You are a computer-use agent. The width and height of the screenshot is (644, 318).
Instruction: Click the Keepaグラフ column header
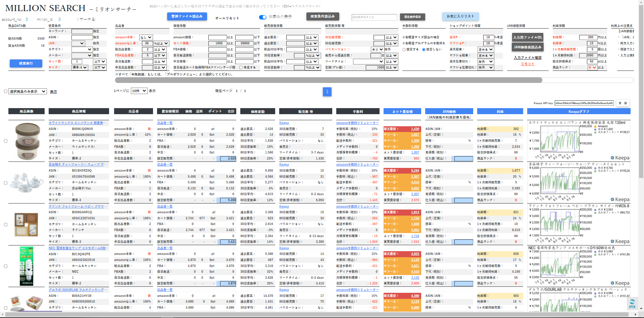(x=579, y=111)
